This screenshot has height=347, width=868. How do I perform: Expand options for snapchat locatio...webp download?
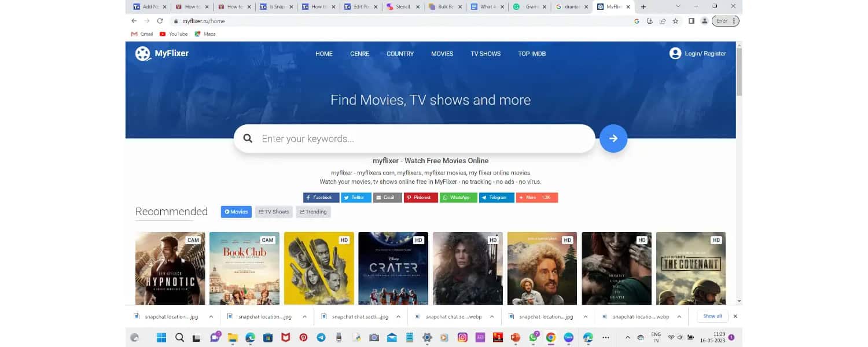pyautogui.click(x=679, y=316)
